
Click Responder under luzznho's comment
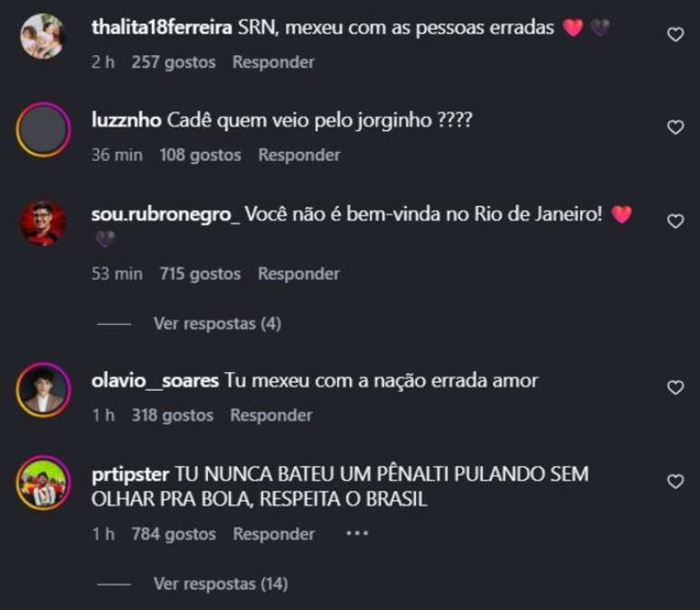click(299, 155)
